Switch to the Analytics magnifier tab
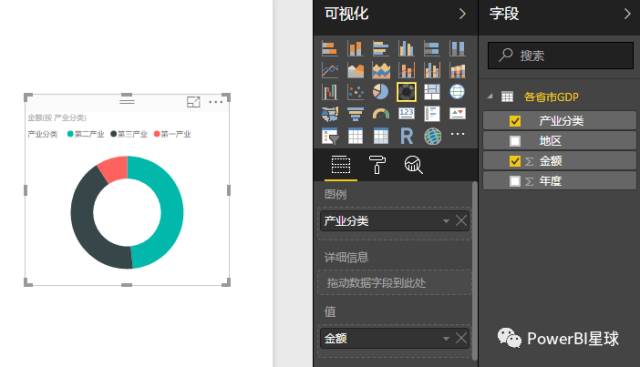The height and width of the screenshot is (367, 640). [x=413, y=165]
